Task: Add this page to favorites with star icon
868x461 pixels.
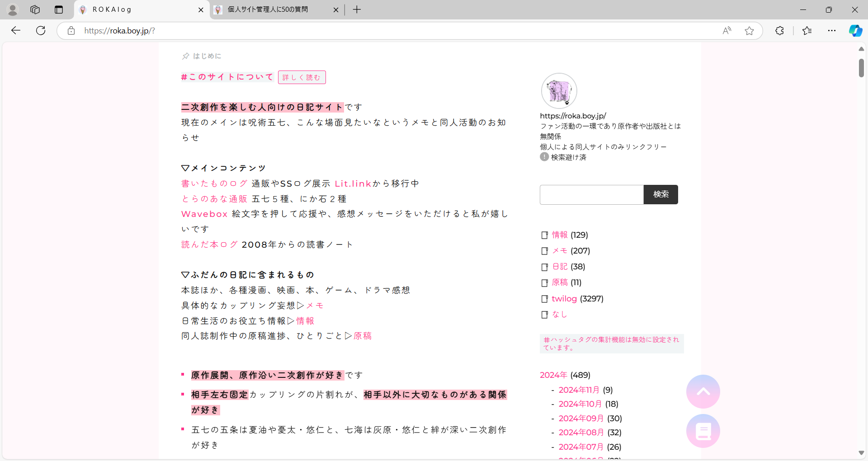Action: click(749, 31)
